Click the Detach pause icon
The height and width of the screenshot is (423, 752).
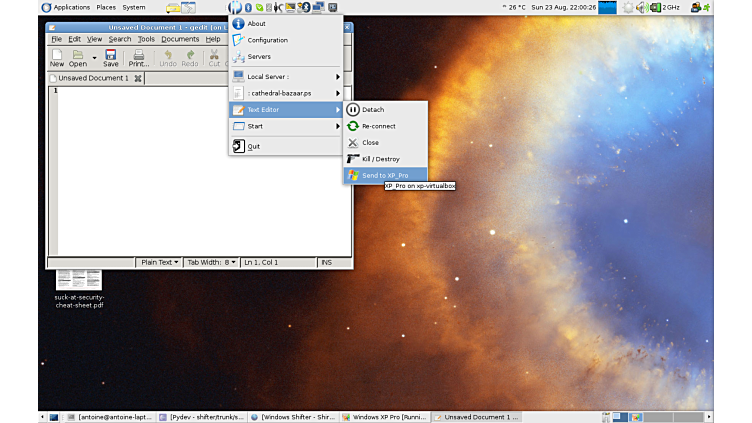pyautogui.click(x=352, y=109)
